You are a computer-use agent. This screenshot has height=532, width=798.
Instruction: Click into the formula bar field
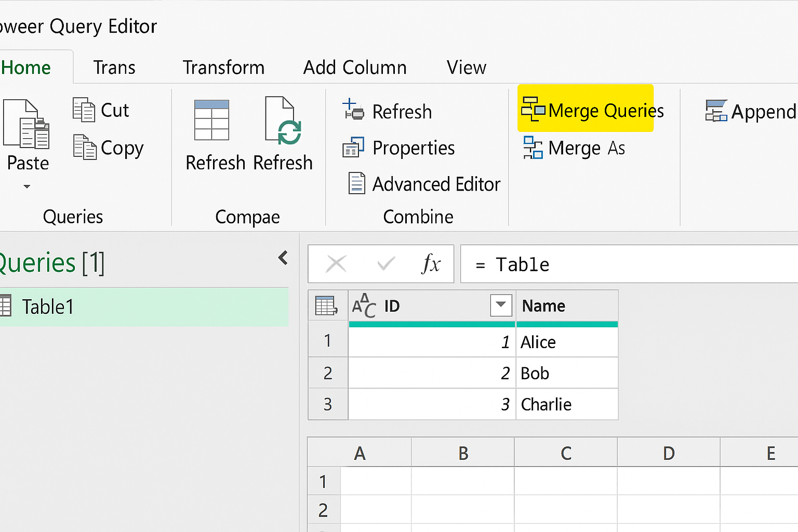pos(629,264)
